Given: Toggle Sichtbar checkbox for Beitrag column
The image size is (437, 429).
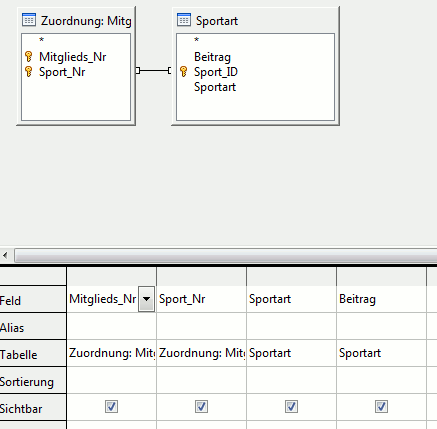Looking at the screenshot, I should point(381,406).
